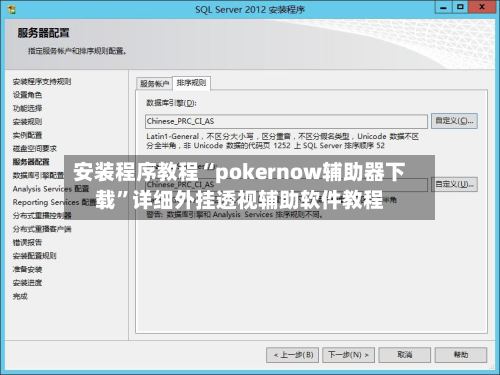Select 磁盘空间要求 step in sidebar
The image size is (500, 375).
[x=34, y=148]
